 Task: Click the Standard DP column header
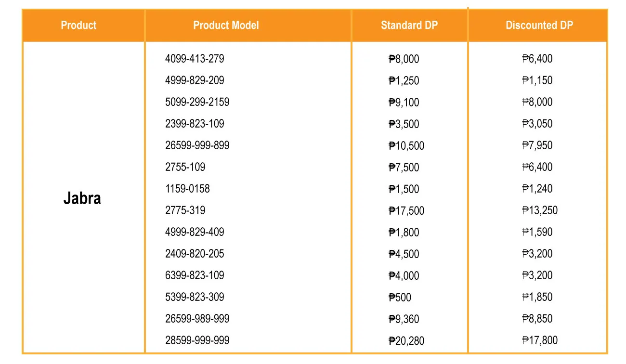point(409,25)
